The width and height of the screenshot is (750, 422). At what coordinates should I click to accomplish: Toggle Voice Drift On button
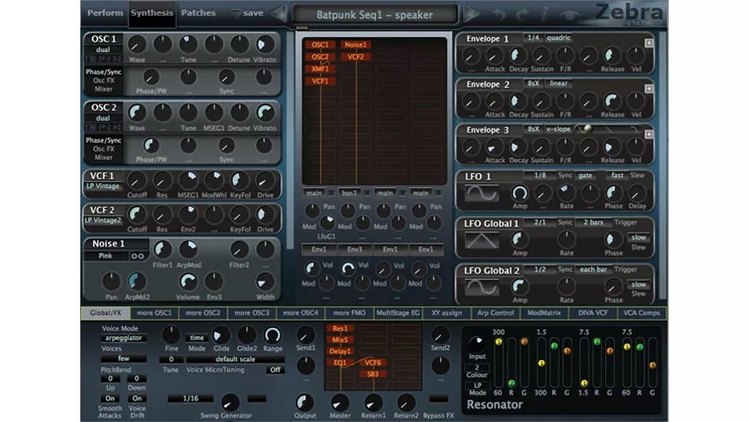[137, 399]
